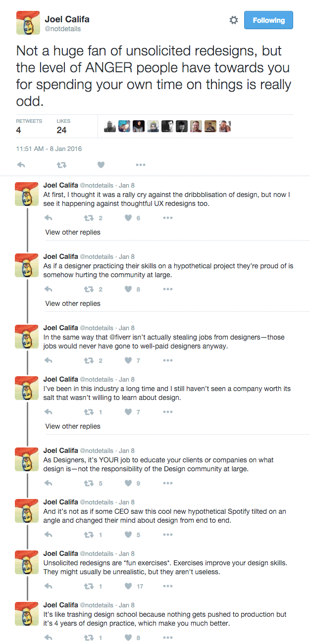
Task: Reply to the main tweet about unsolicited redesigns
Action: pyautogui.click(x=21, y=165)
